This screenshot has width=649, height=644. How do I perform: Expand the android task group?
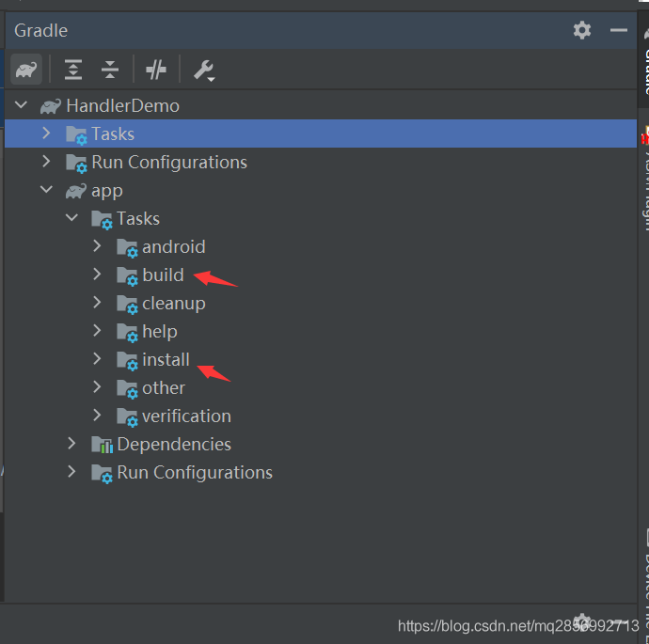(97, 246)
